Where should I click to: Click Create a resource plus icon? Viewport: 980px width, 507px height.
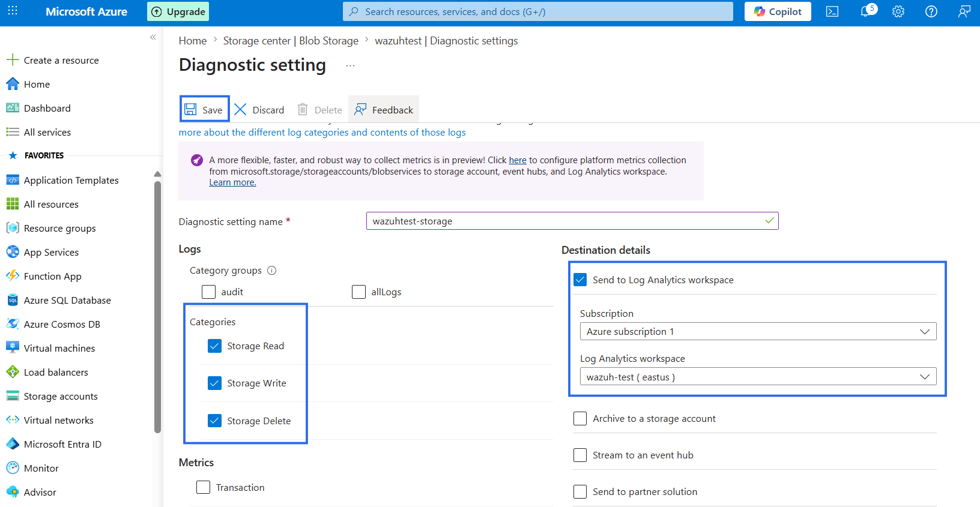tap(13, 60)
